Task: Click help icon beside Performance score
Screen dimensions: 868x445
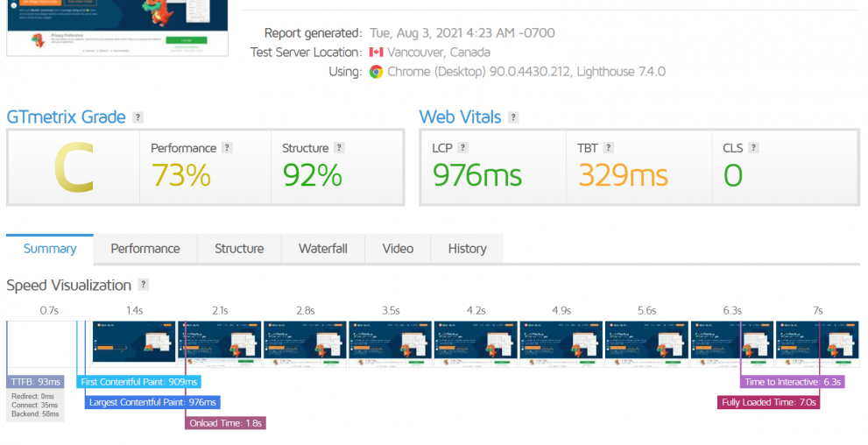Action: [227, 148]
